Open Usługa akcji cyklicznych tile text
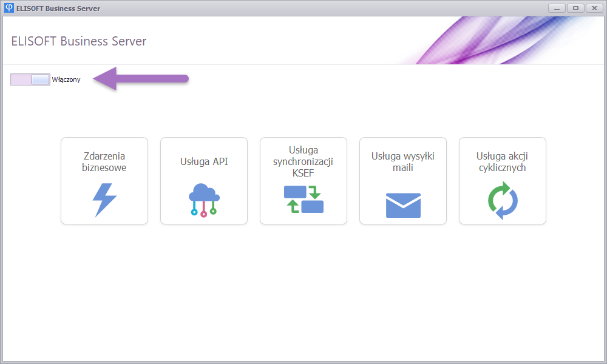The height and width of the screenshot is (364, 607). coord(503,162)
